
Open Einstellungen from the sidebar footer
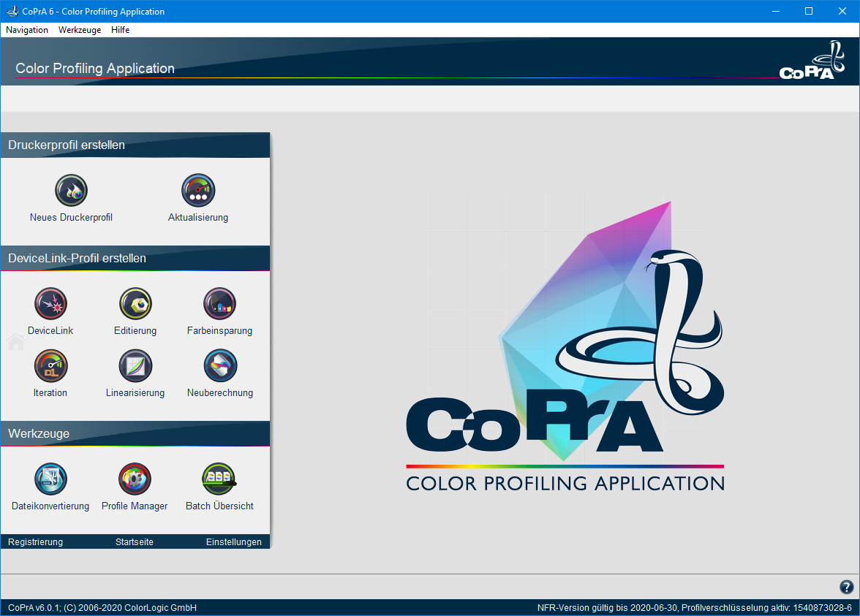(233, 542)
